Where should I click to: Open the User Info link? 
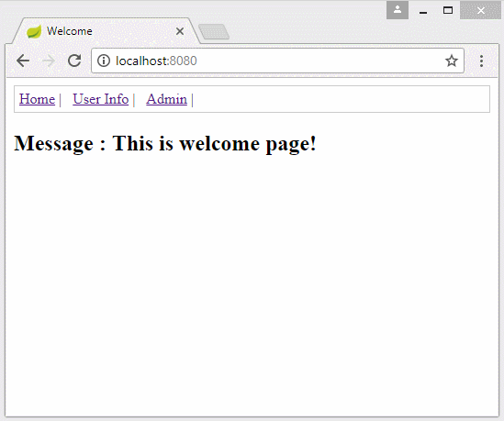pos(101,99)
